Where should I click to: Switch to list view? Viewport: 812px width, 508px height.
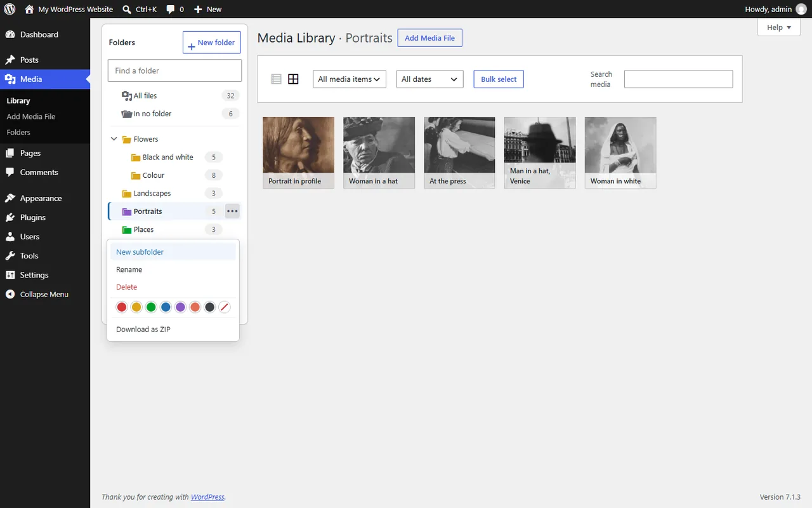[276, 79]
